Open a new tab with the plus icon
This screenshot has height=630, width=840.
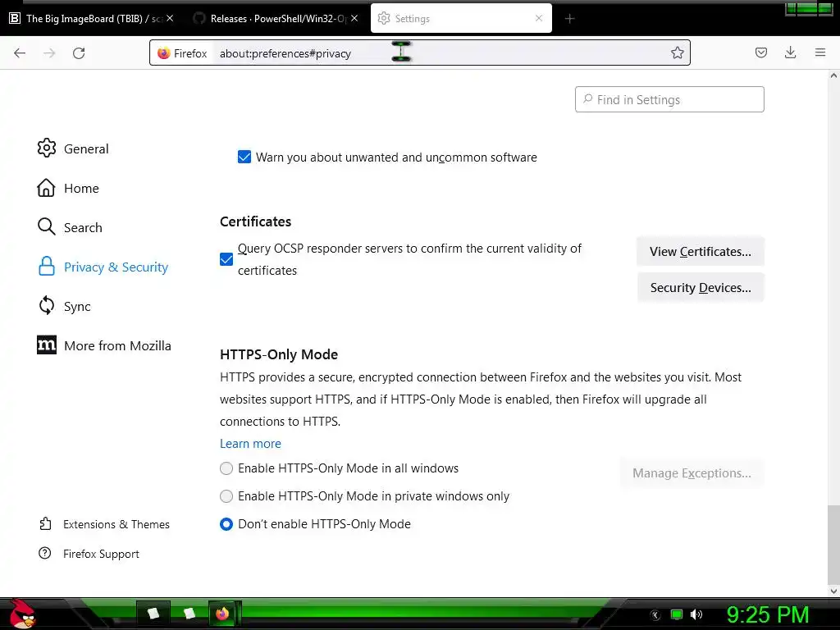pos(569,19)
